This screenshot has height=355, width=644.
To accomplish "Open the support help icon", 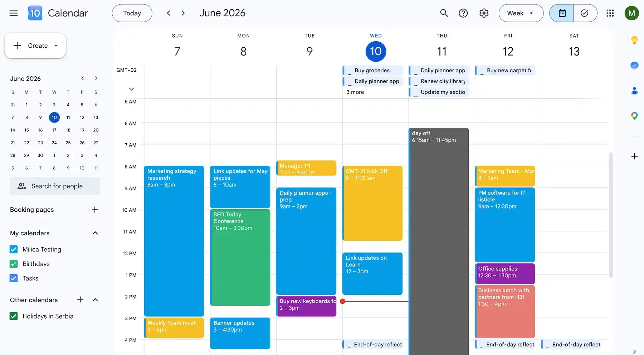I will tap(463, 13).
